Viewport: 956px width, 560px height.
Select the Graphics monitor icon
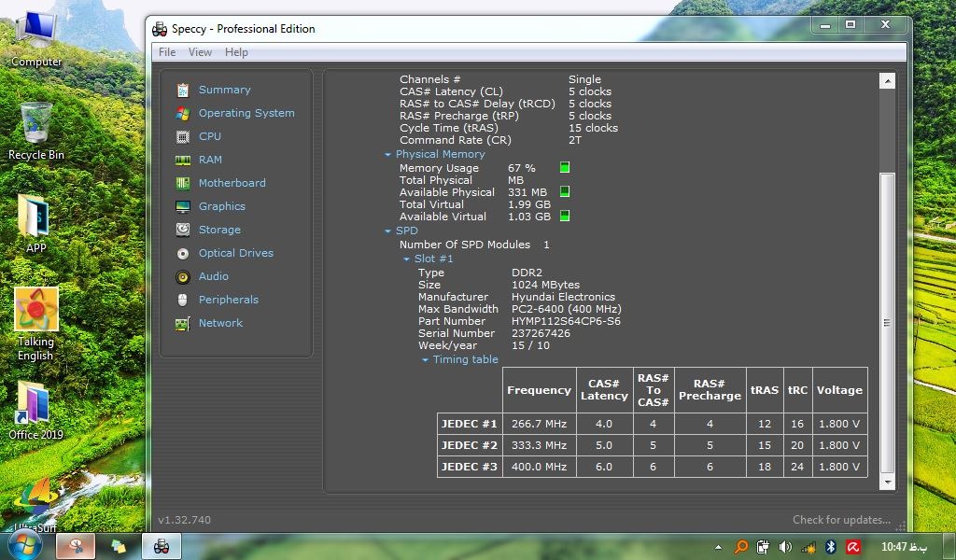pos(183,206)
